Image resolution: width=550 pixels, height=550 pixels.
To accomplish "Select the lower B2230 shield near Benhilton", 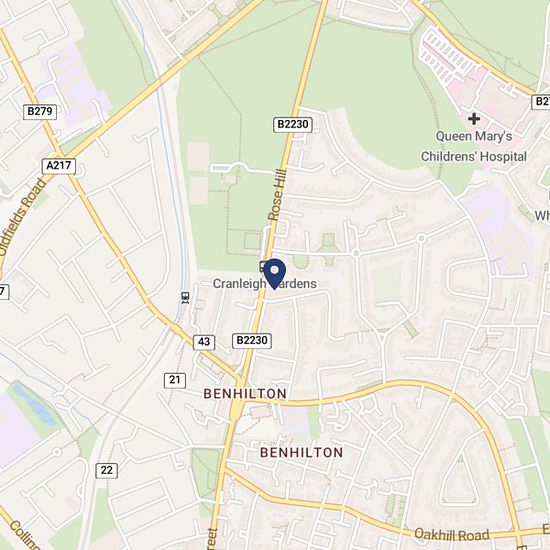I will point(252,341).
